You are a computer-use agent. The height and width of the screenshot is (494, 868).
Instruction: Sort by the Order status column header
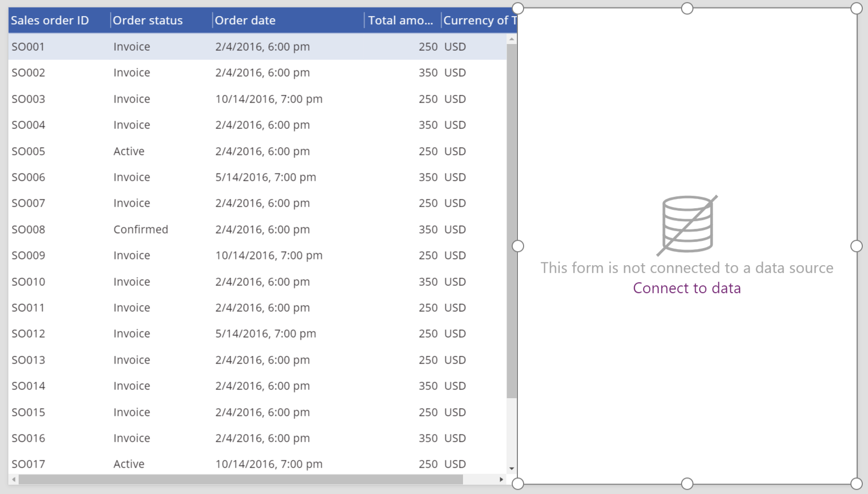click(x=148, y=20)
